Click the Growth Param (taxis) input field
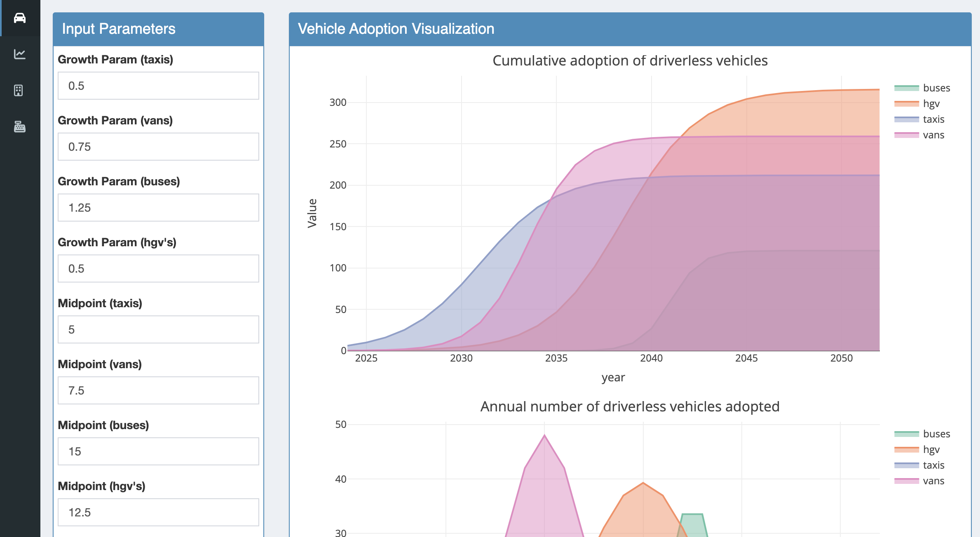The width and height of the screenshot is (980, 537). pos(158,86)
